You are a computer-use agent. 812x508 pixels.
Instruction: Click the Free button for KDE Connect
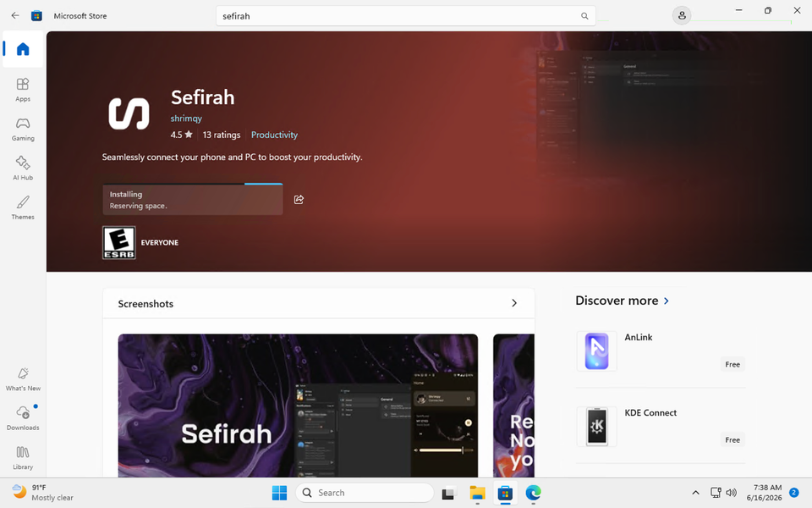coord(732,440)
